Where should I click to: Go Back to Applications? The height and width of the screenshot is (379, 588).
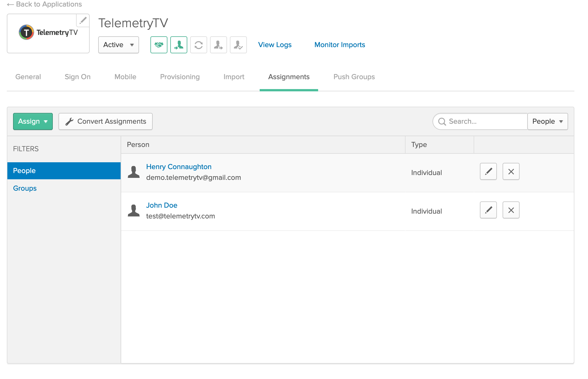45,4
